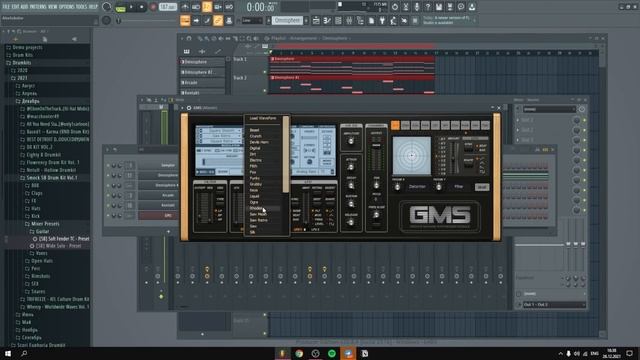The height and width of the screenshot is (360, 640).
Task: Click the save disk icon in top toolbar
Action: pos(439,7)
